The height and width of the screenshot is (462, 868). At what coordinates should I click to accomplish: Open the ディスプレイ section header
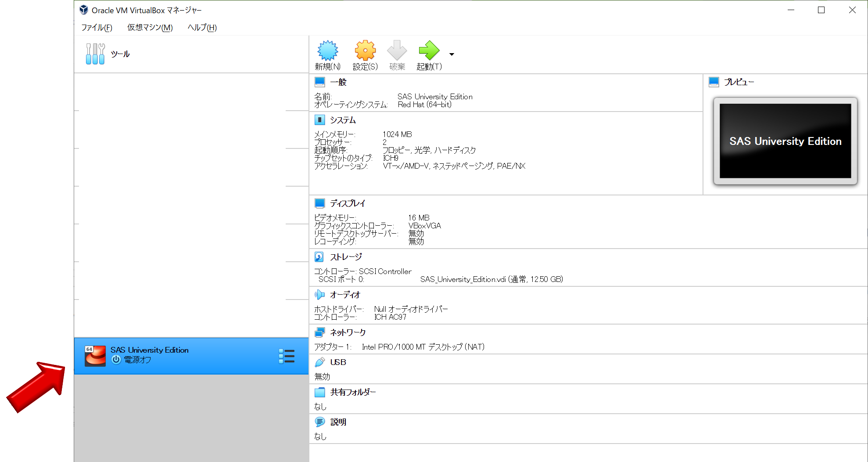348,203
